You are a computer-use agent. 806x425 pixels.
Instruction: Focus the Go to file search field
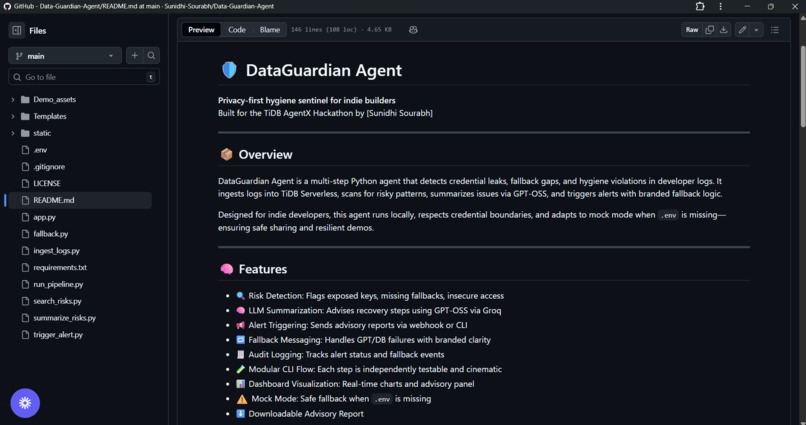84,77
